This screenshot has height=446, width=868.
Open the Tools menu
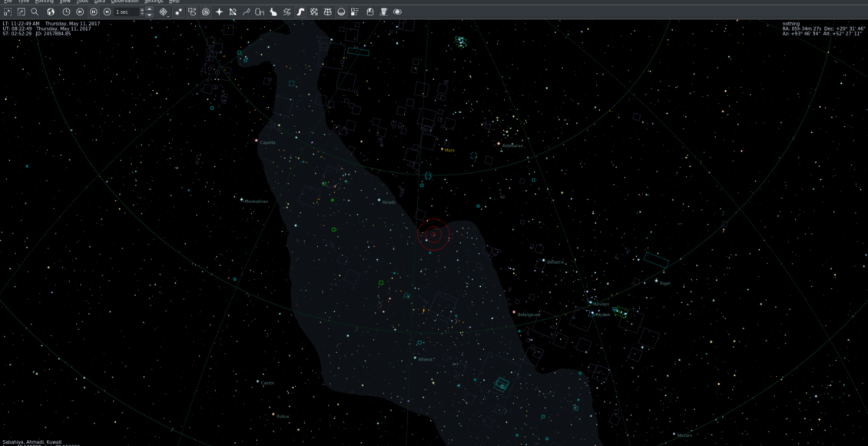pyautogui.click(x=82, y=2)
